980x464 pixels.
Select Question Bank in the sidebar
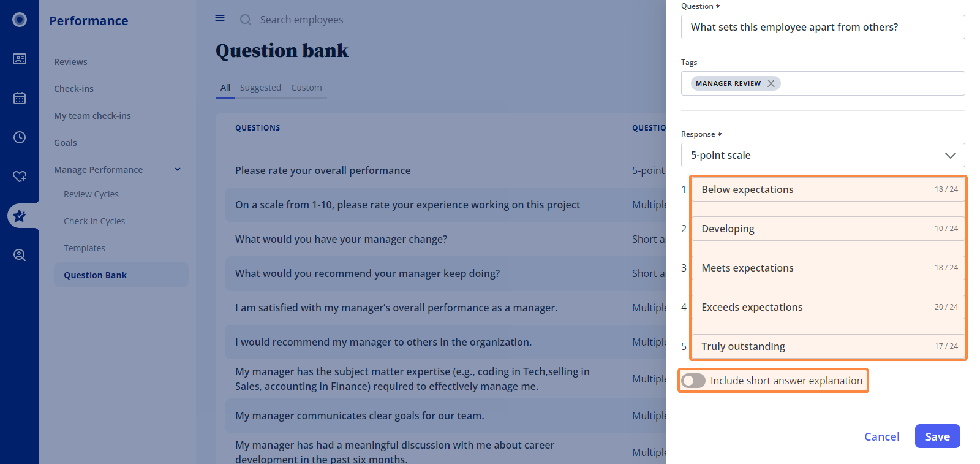(121, 275)
